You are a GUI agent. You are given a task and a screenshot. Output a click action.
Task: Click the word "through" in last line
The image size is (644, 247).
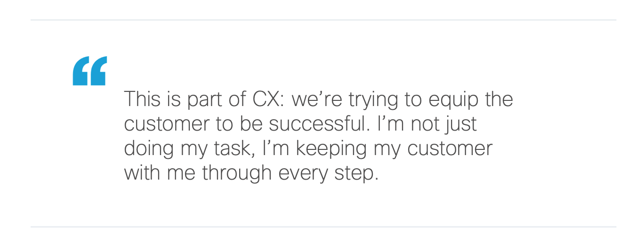[x=237, y=173]
